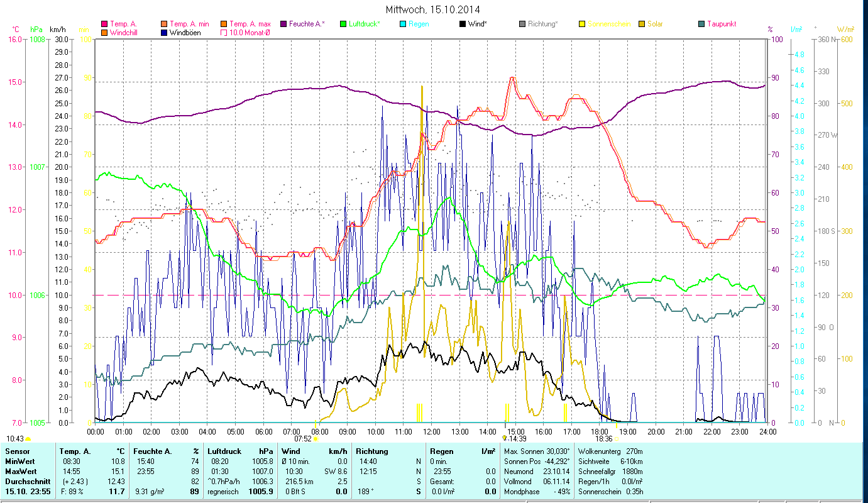Screen dimensions: 868x503
Task: Select the Windböen legend label
Action: coord(185,32)
